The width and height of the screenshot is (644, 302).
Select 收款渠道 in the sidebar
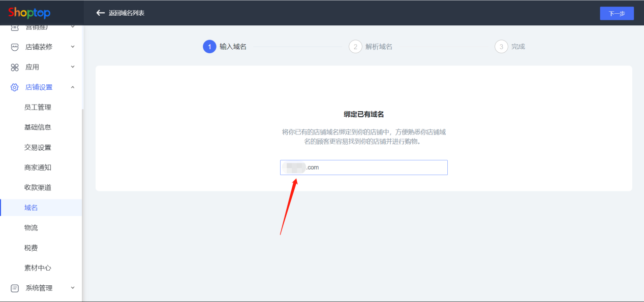pos(38,187)
